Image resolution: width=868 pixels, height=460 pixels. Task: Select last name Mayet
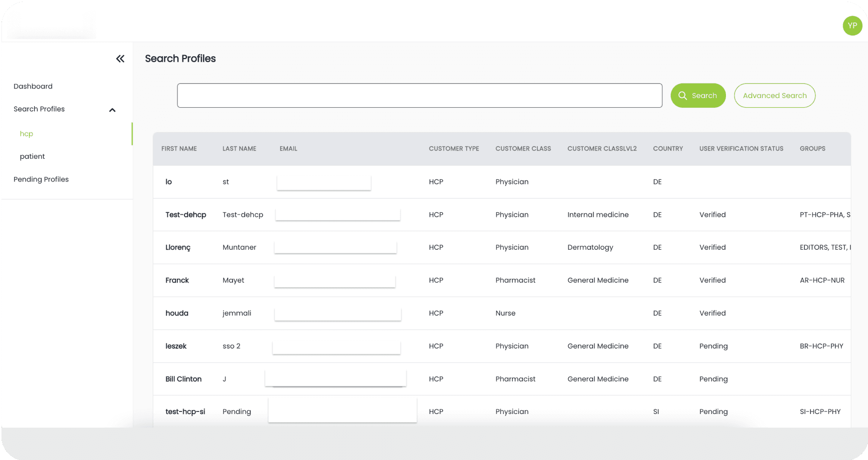click(233, 281)
